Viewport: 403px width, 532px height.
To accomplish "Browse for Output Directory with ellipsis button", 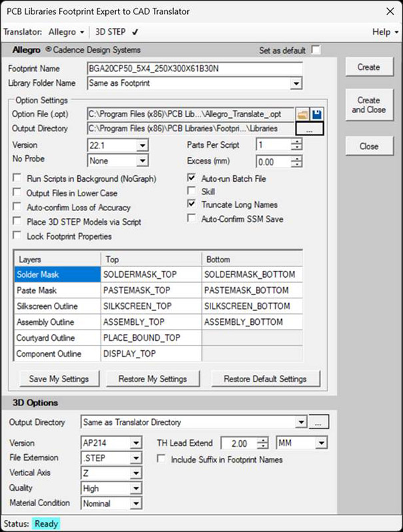I will [309, 129].
